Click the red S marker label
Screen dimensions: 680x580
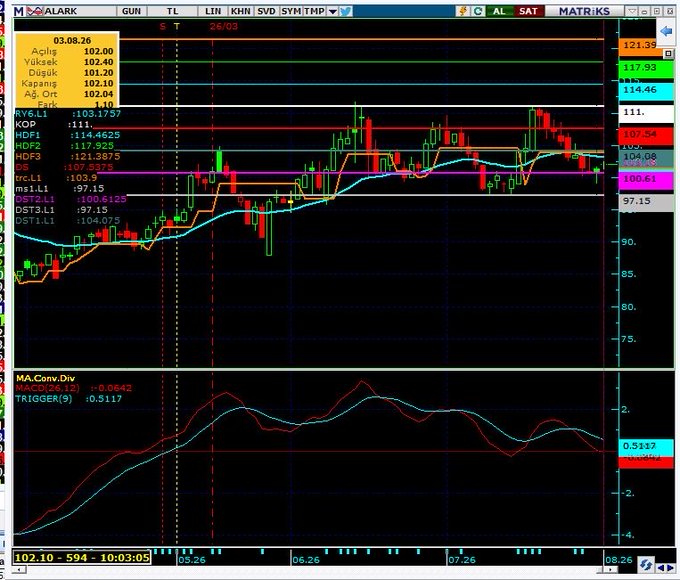163,26
